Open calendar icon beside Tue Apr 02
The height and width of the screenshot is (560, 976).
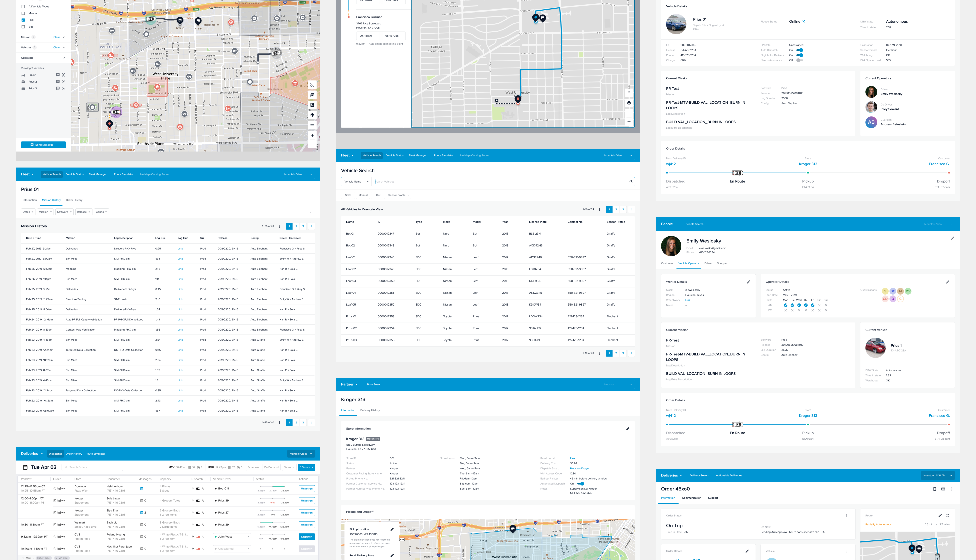[25, 467]
